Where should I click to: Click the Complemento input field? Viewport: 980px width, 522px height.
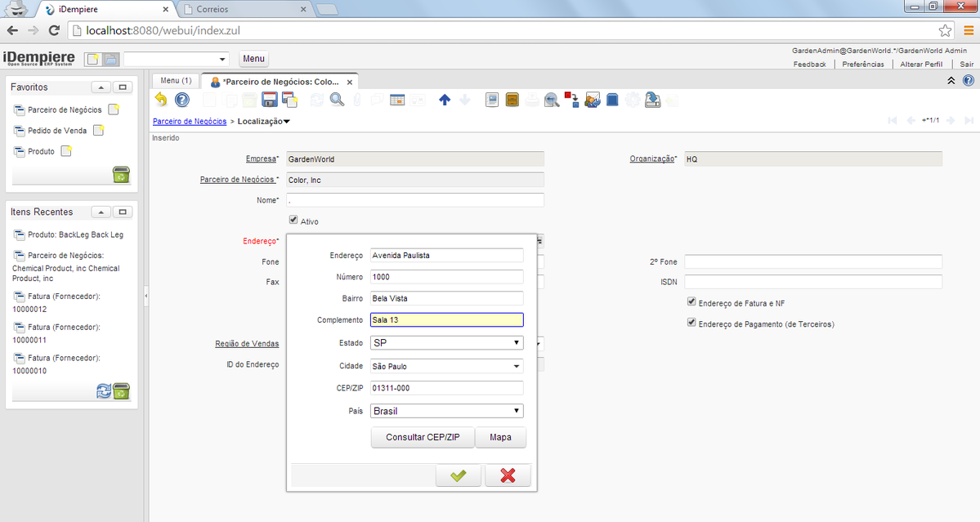coord(446,320)
